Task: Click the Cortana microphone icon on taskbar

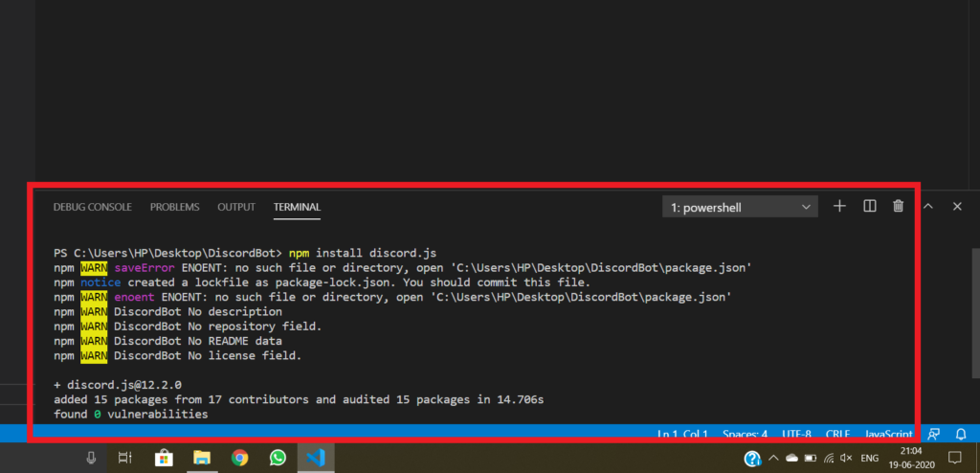Action: coord(91,458)
